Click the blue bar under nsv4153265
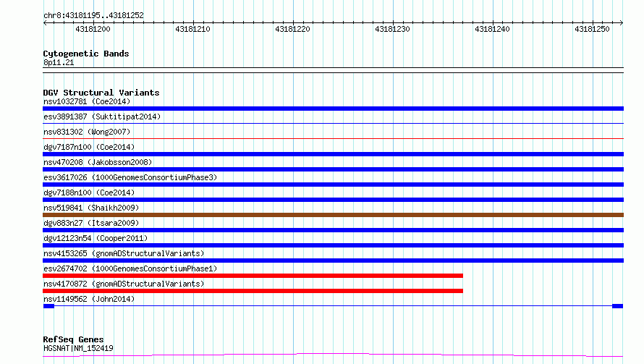644x364 pixels. [x=333, y=261]
